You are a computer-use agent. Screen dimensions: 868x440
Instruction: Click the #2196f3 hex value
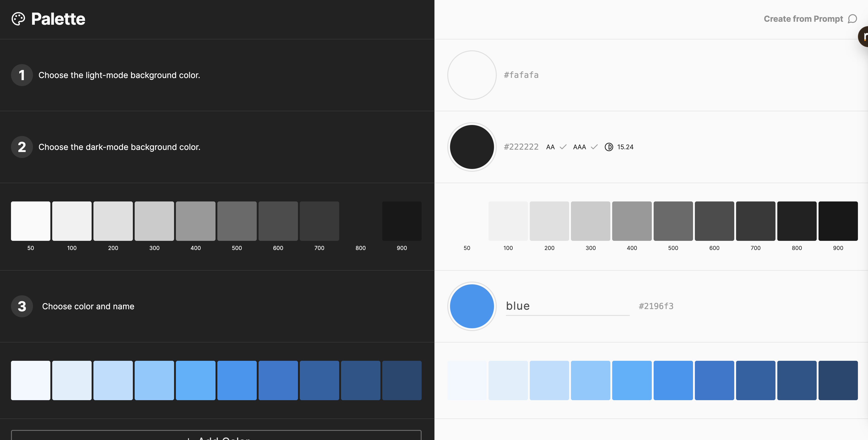click(656, 306)
